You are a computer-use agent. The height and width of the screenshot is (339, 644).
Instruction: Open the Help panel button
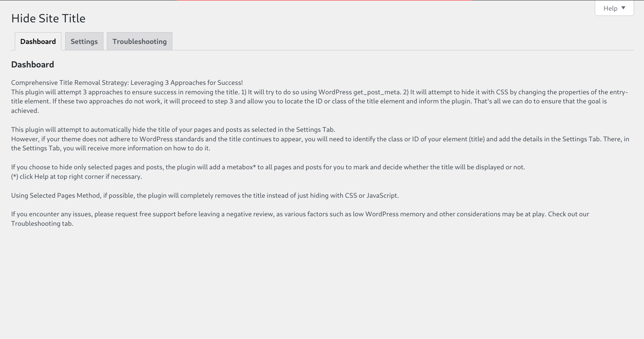point(614,8)
